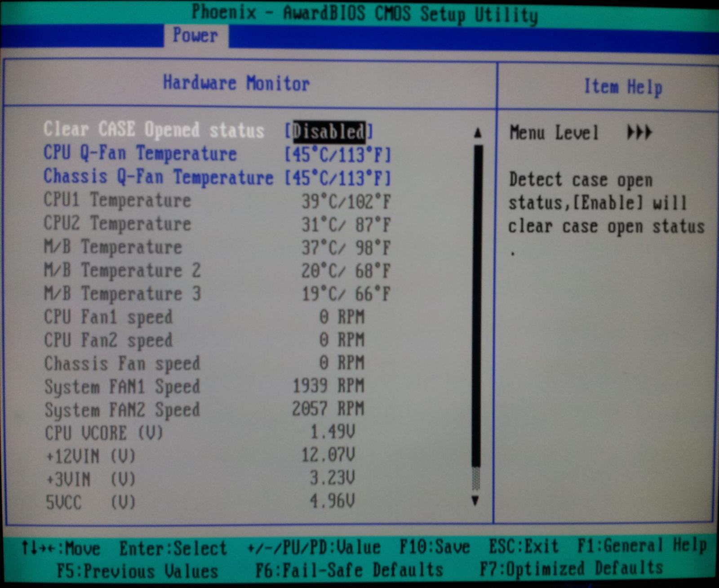Click the value 20°C/ 68°F
The image size is (719, 588).
pyautogui.click(x=346, y=271)
